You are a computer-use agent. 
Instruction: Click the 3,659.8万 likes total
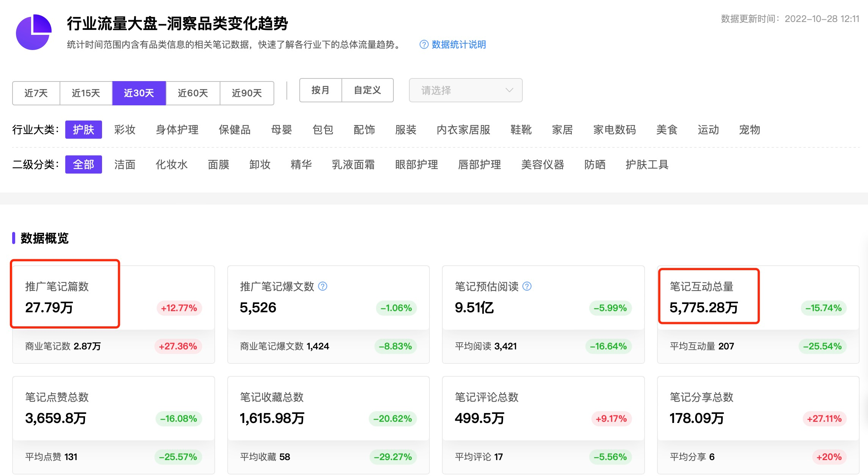pos(56,418)
